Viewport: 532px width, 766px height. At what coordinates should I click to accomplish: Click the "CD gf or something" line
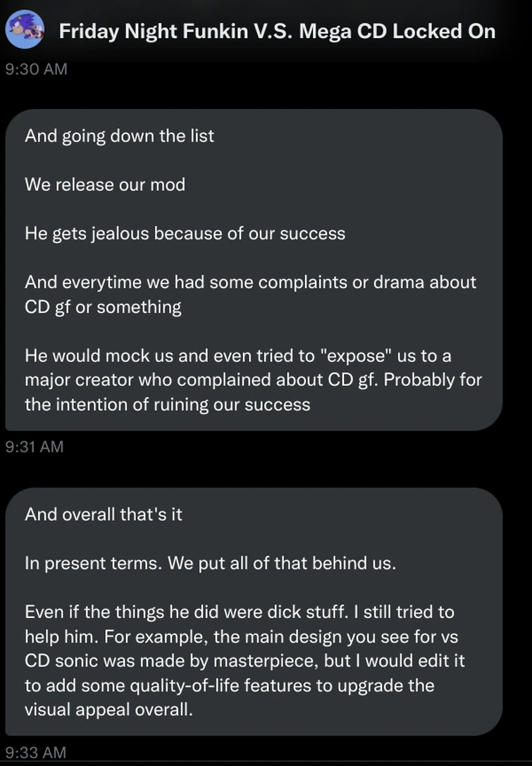pyautogui.click(x=103, y=307)
